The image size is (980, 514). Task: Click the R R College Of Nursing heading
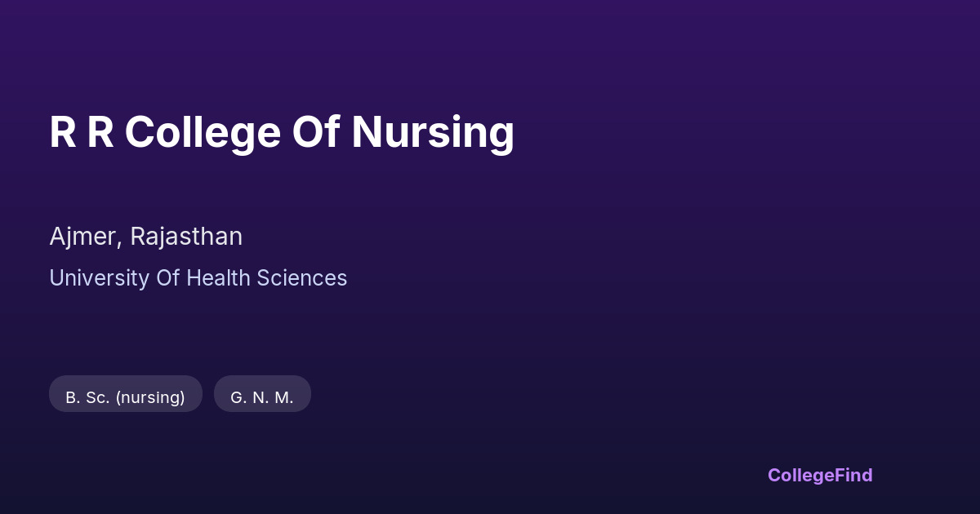(282, 132)
